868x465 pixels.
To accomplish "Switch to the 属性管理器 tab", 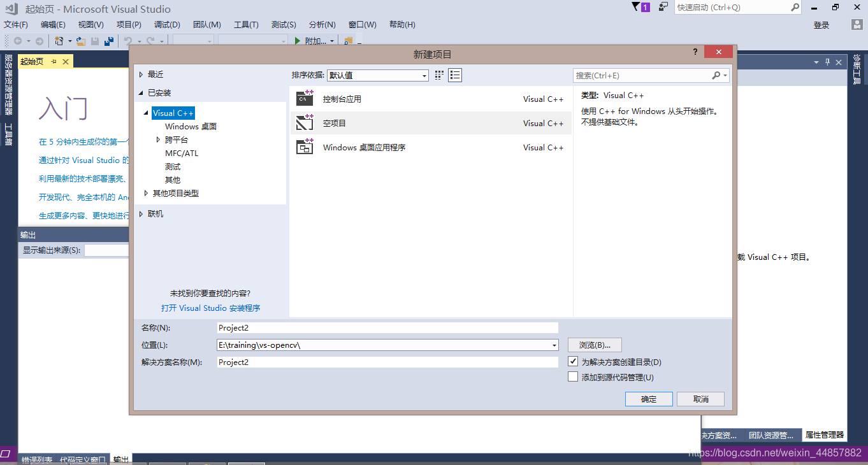I will pyautogui.click(x=824, y=435).
